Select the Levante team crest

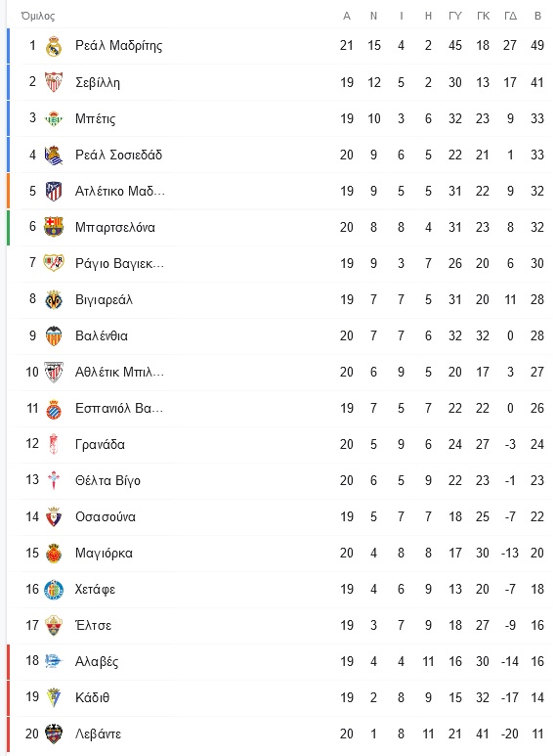tap(54, 734)
